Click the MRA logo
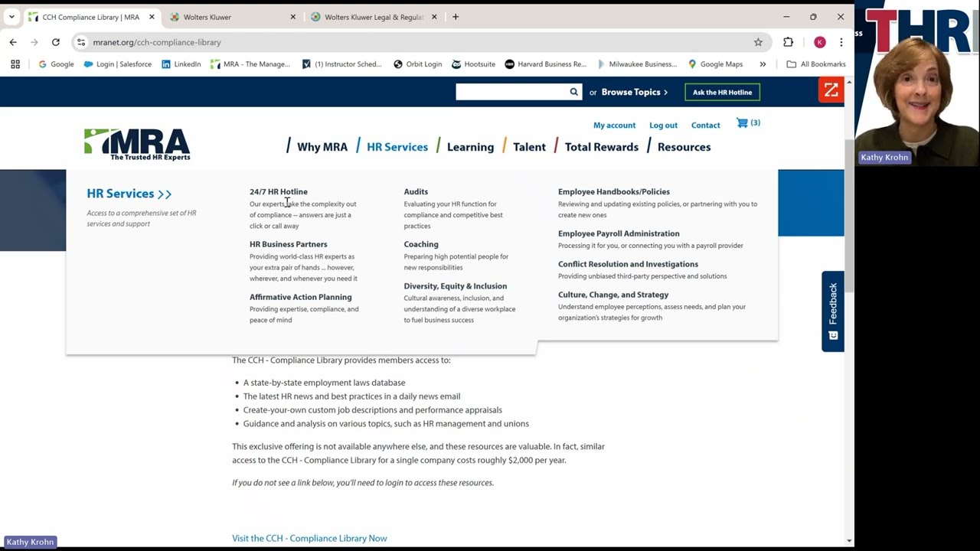This screenshot has width=980, height=551. point(137,144)
